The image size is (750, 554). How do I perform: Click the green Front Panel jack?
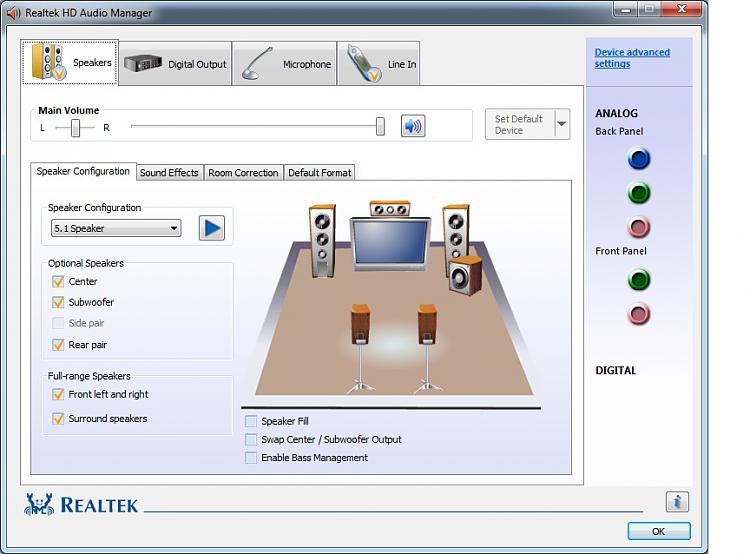tap(639, 280)
